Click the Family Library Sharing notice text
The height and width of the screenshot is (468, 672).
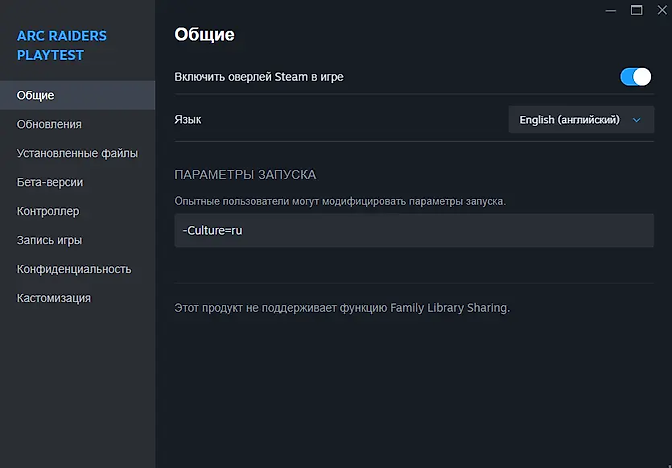click(x=342, y=308)
